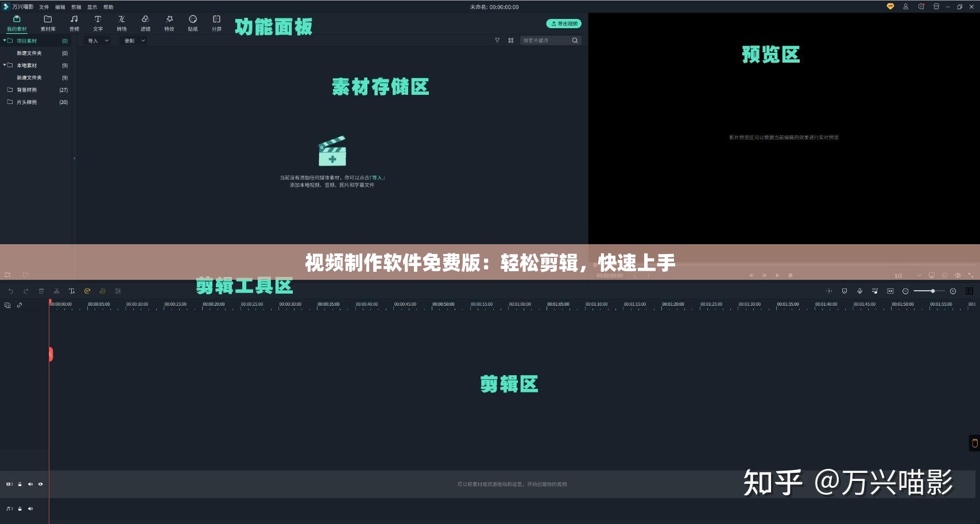
Task: Click the 导入 link in empty media hint
Action: pyautogui.click(x=377, y=178)
